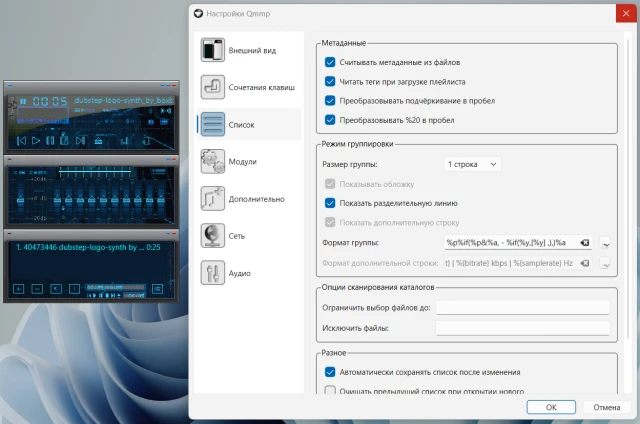Screen dimensions: 640x424
Task: Click the settings dialog vertical scrollbar
Action: point(628,188)
